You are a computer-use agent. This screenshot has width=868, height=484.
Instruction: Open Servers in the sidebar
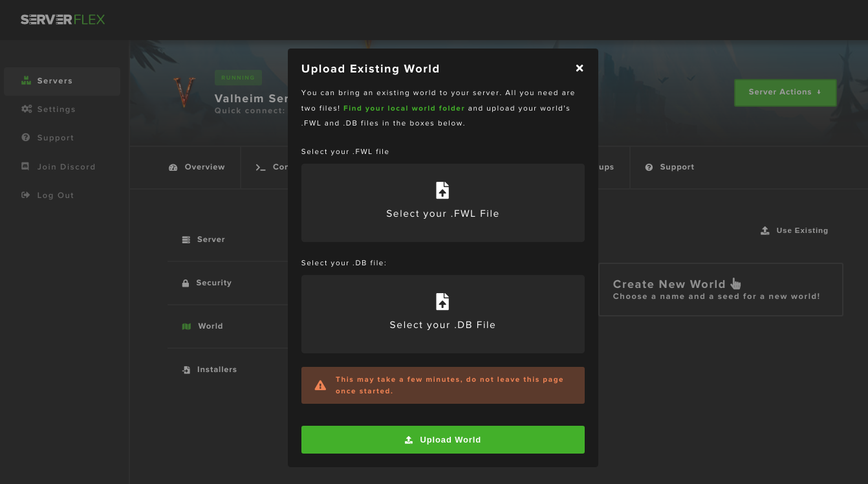(62, 81)
